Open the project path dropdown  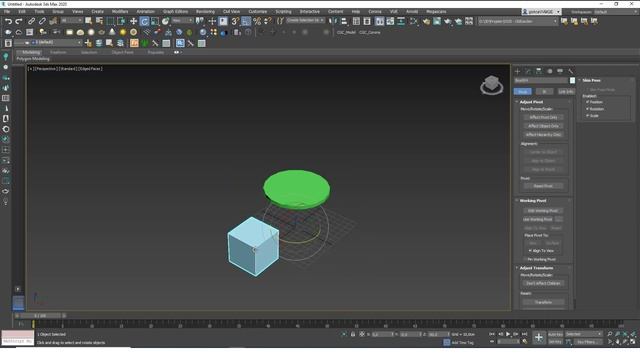(x=518, y=21)
